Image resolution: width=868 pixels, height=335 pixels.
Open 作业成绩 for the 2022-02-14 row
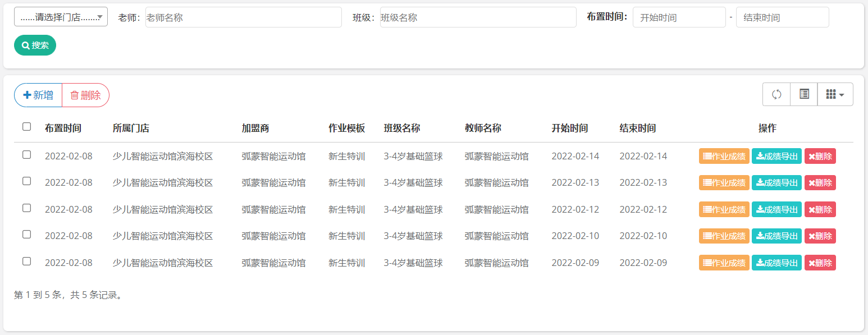724,156
